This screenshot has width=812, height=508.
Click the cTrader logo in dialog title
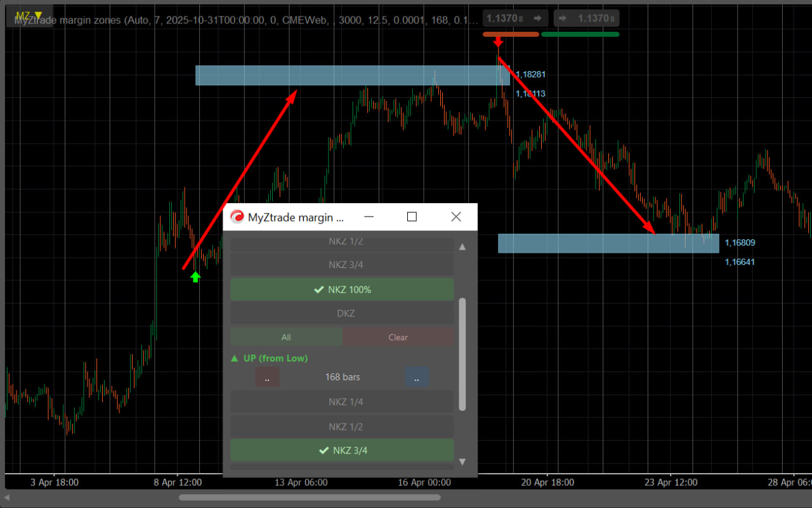point(237,217)
